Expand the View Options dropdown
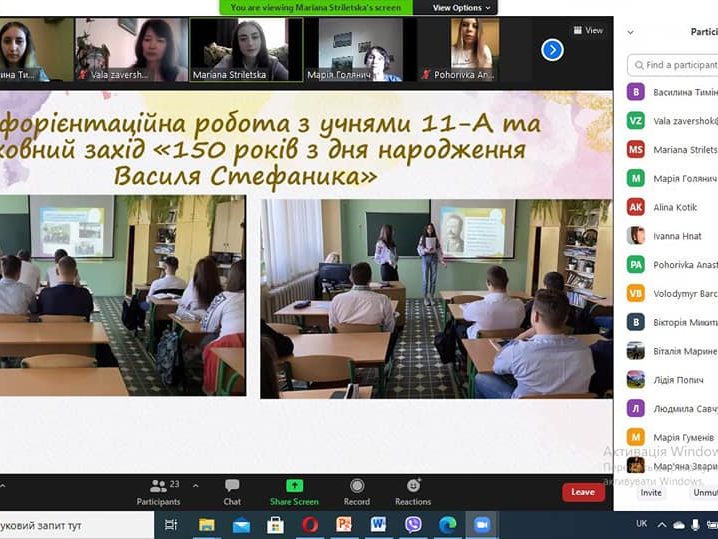 click(461, 7)
